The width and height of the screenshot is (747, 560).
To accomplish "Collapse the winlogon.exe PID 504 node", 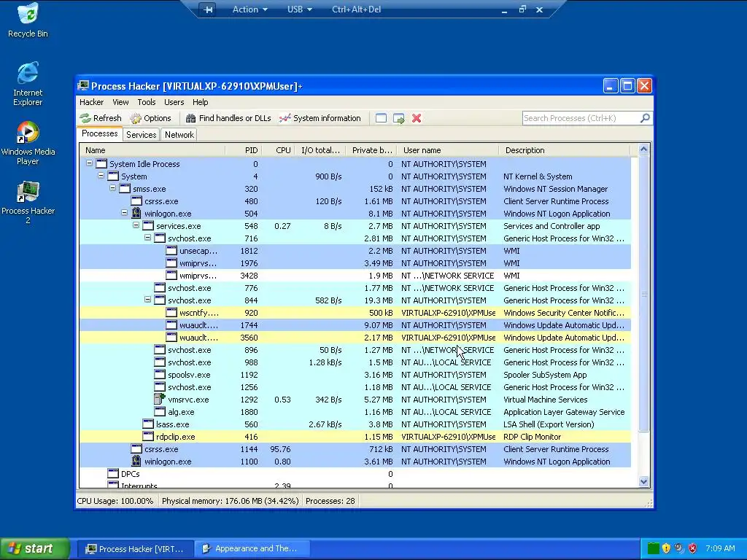I will [124, 212].
